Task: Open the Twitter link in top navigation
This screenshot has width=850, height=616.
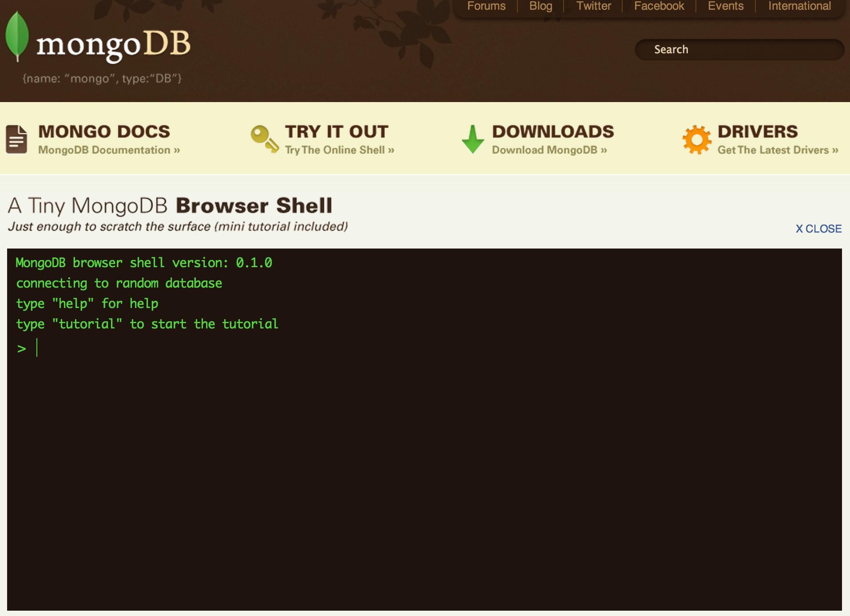Action: (594, 6)
